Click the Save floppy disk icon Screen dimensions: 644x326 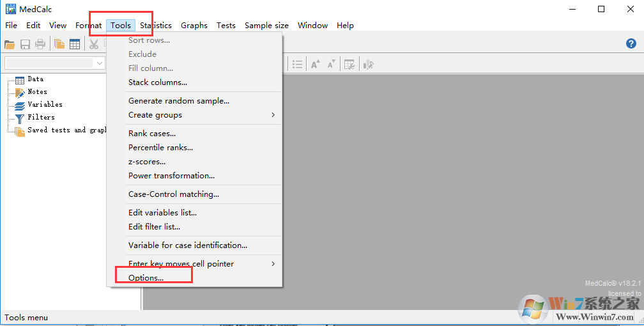tap(25, 44)
